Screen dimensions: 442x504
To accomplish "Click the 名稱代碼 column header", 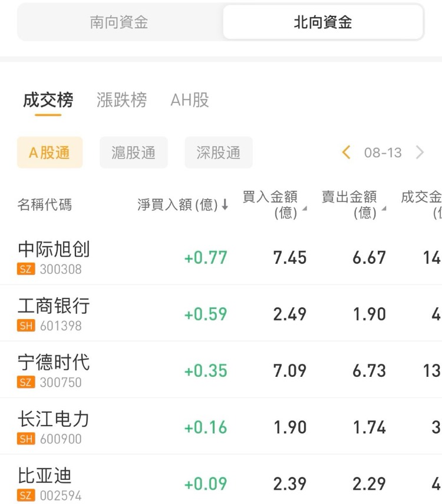I will click(x=44, y=205).
